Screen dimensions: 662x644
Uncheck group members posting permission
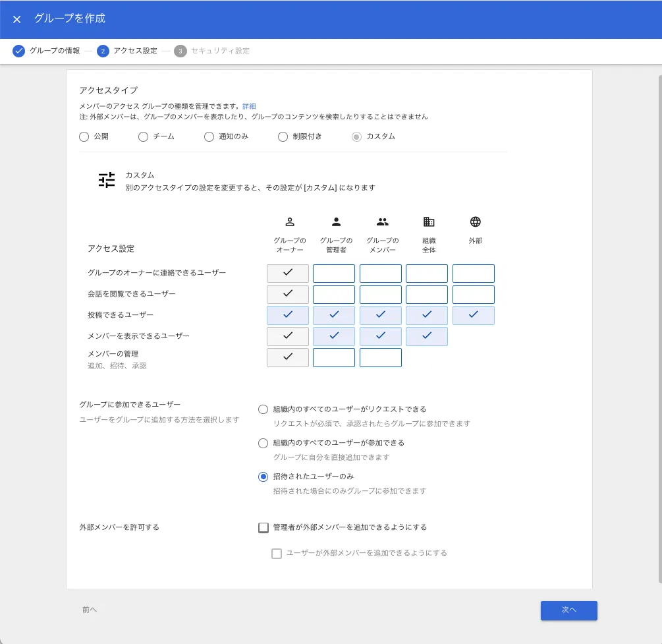[380, 316]
